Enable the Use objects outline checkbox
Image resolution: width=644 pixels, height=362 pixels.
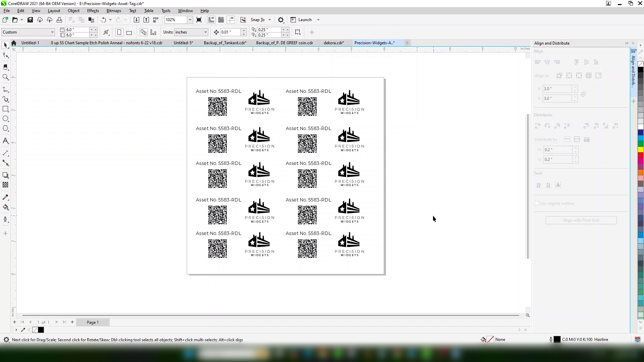click(x=537, y=203)
